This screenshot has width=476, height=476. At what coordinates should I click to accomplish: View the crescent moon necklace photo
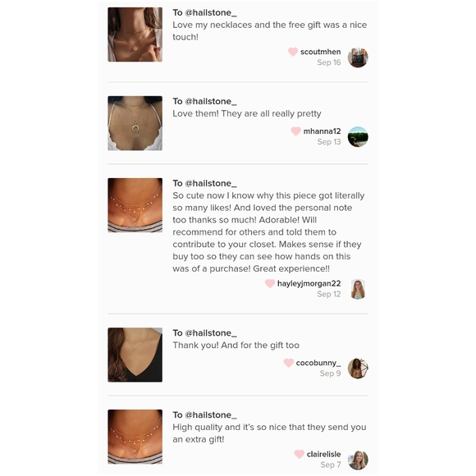[x=135, y=123]
